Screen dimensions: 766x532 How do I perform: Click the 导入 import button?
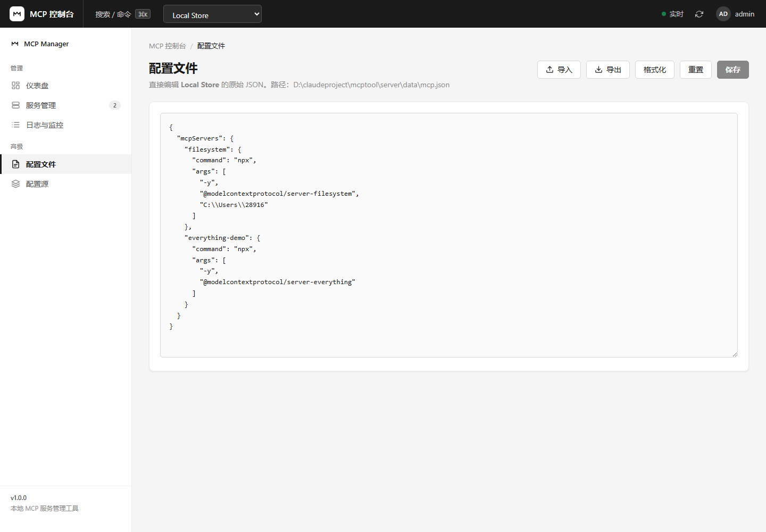pos(559,70)
